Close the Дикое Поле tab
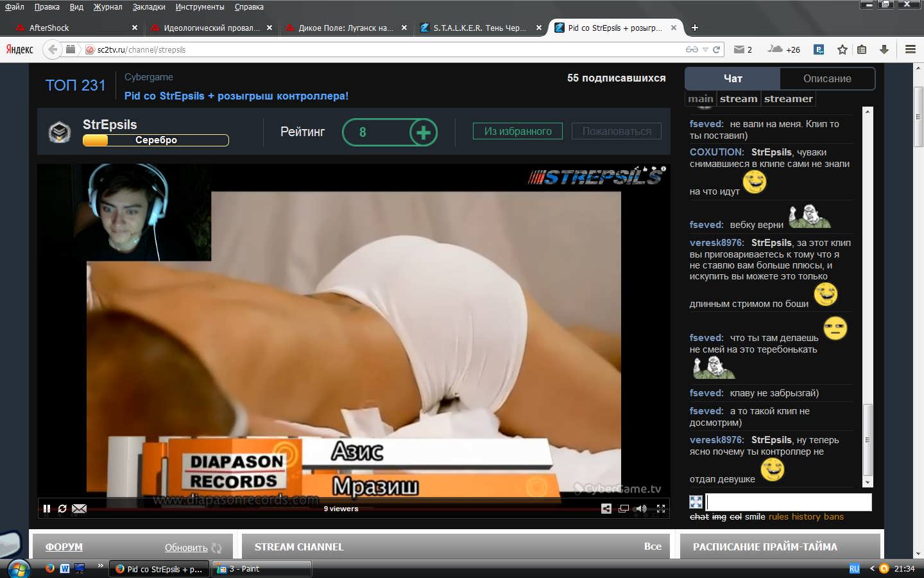The width and height of the screenshot is (924, 578). click(x=404, y=28)
